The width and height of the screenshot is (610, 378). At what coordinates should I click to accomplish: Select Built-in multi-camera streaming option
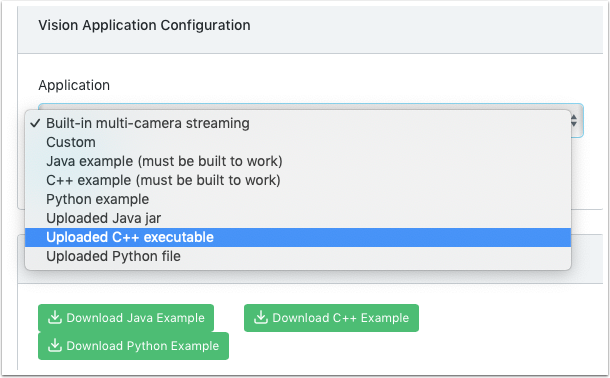(x=298, y=123)
